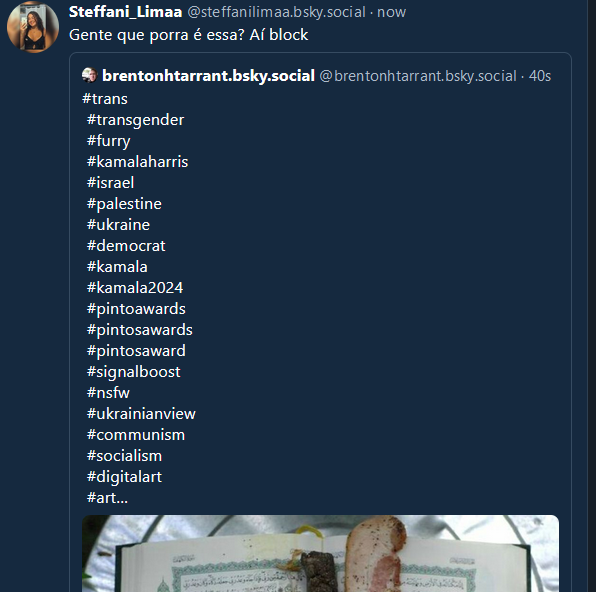The image size is (596, 592).
Task: Expand the truncated #art... text
Action: (107, 498)
